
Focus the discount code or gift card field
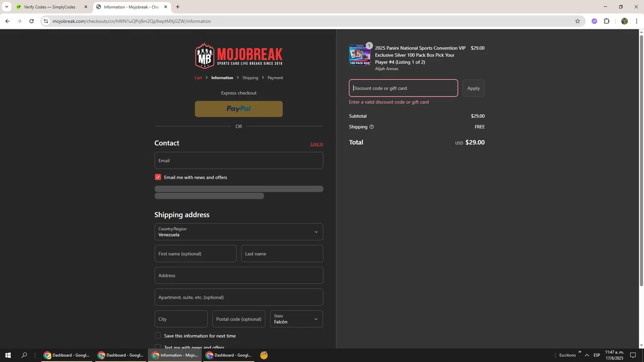403,88
